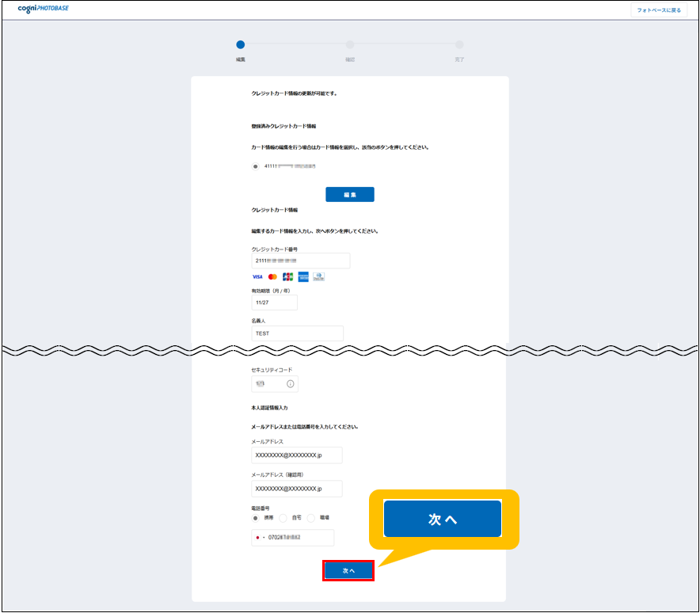The image size is (700, 613).
Task: Select the 職場 phone type radio button
Action: coord(311,517)
